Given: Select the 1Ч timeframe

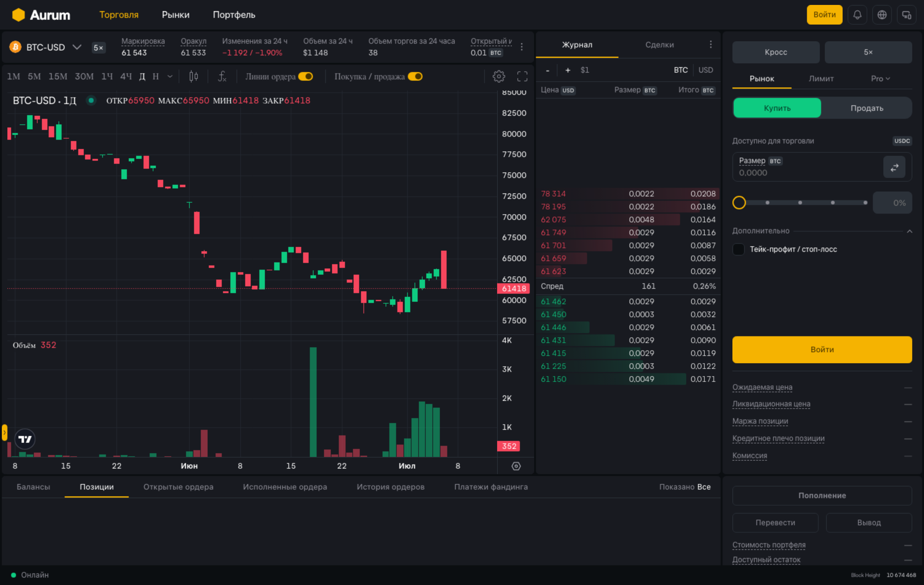Looking at the screenshot, I should [x=107, y=76].
